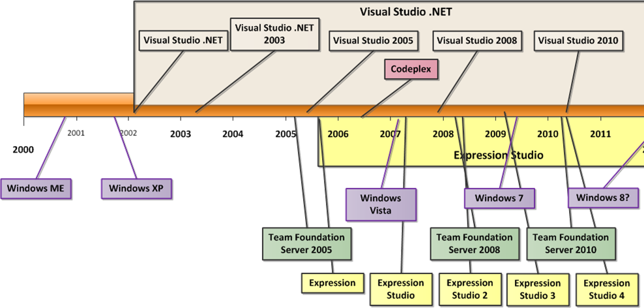The height and width of the screenshot is (308, 644).
Task: Click the Expression Studio 4 callout
Action: 606,289
